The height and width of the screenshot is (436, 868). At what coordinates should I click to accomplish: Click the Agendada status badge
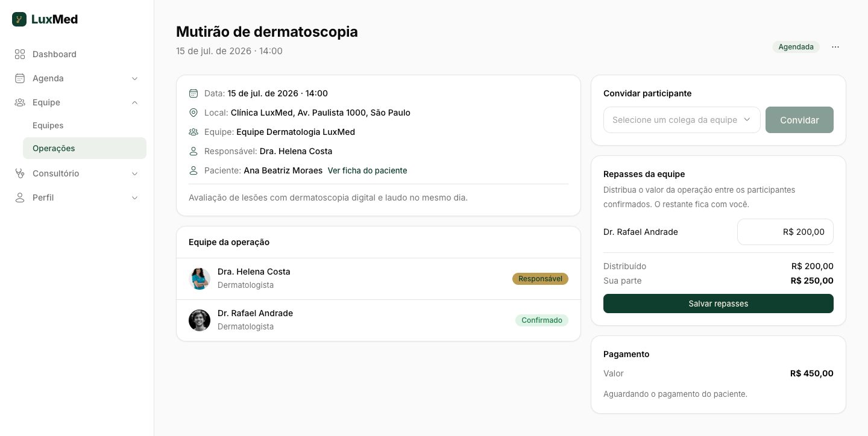pos(796,47)
